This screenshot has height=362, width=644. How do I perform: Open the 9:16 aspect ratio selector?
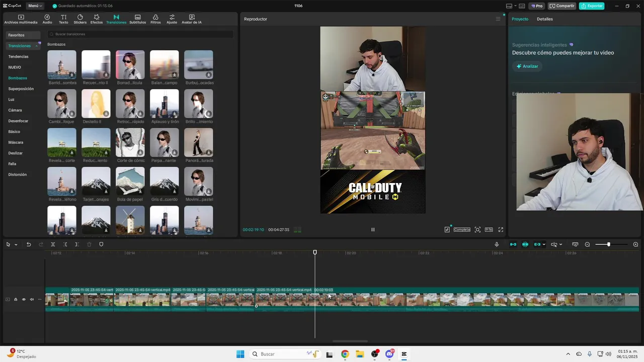[x=489, y=229]
